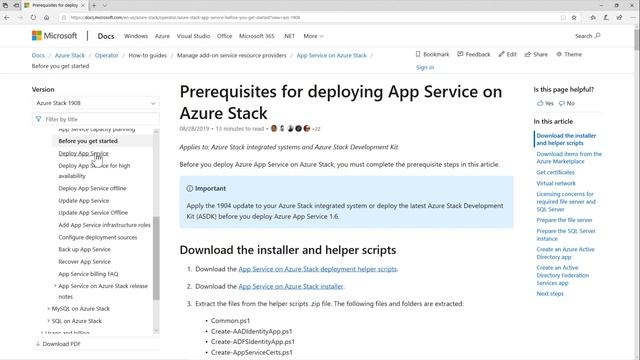
Task: Open App Service billing FAQ
Action: tap(88, 274)
